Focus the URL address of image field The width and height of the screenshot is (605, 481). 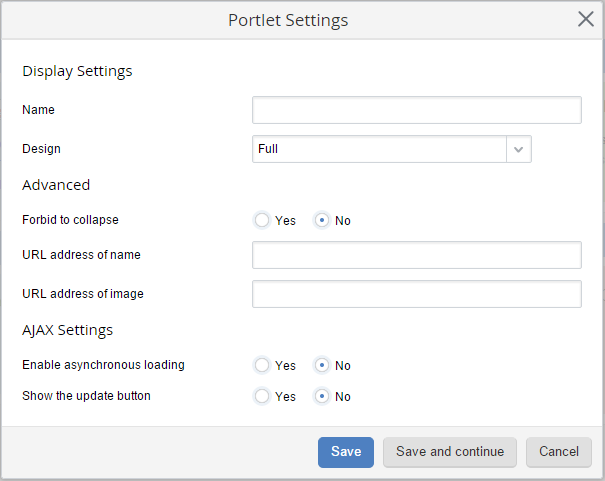point(416,294)
